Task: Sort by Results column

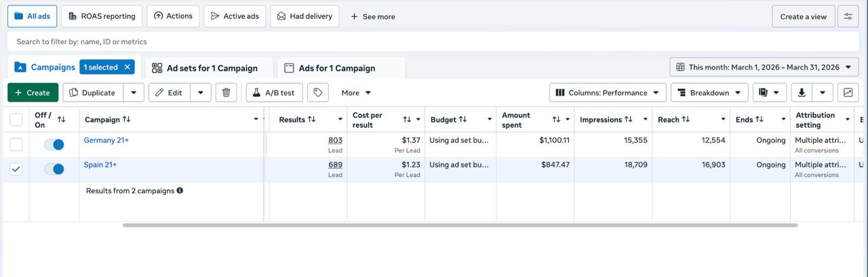Action: tap(312, 120)
